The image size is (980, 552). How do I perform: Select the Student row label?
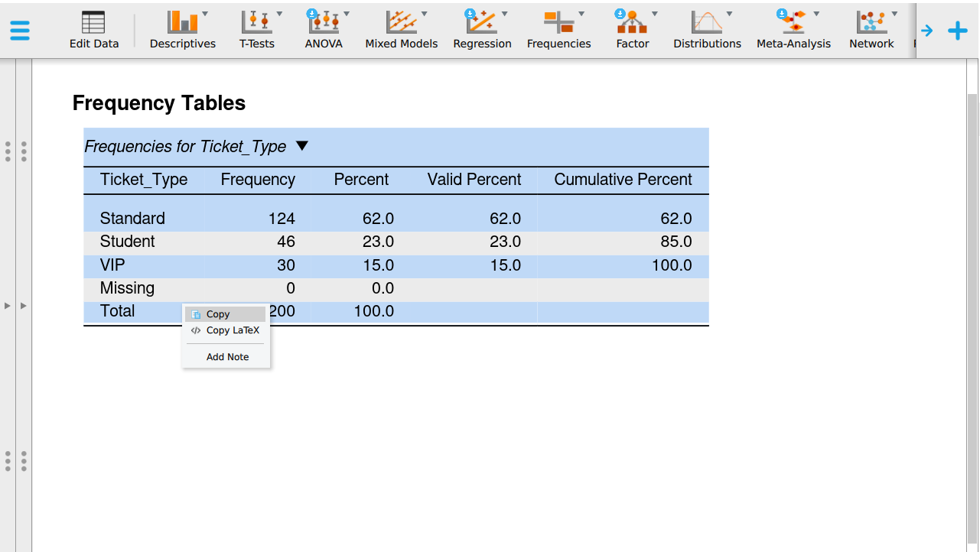coord(127,242)
